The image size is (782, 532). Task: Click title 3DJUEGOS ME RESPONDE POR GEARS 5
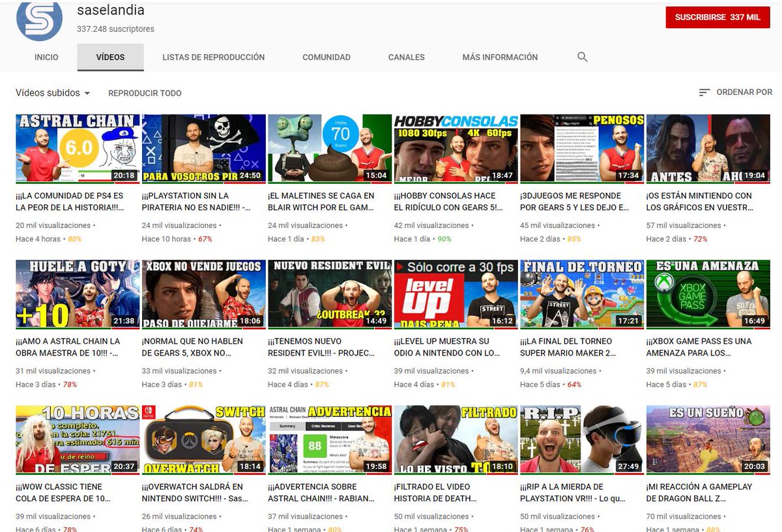tap(575, 201)
